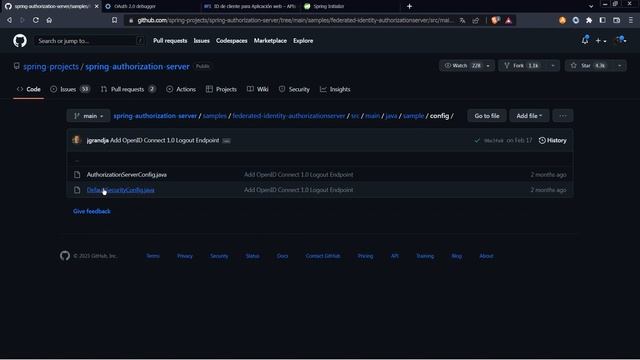The image size is (640, 360).
Task: Open spring-projects organization link
Action: pos(51,67)
